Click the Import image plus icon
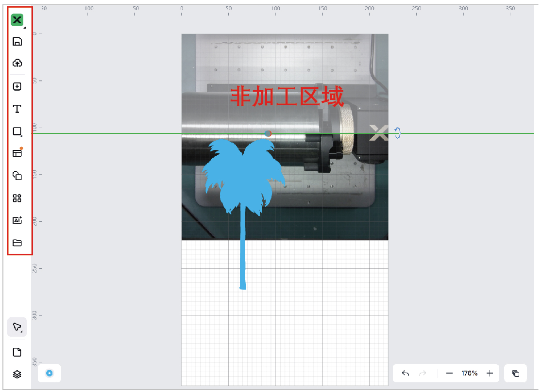This screenshot has height=392, width=542. [x=17, y=87]
